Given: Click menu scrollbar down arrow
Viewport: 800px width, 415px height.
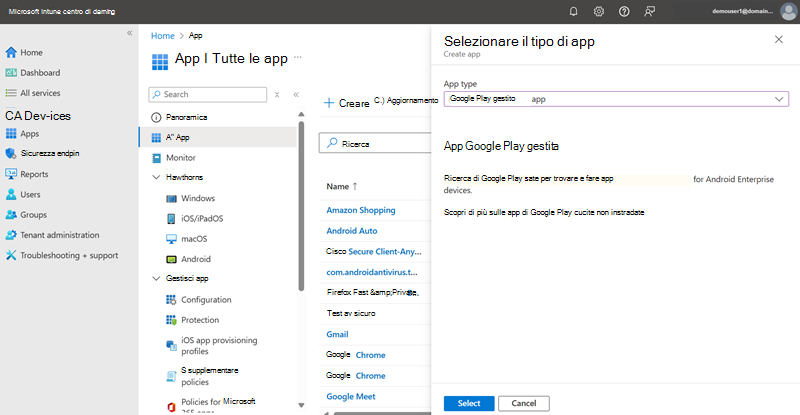Looking at the screenshot, I should (x=301, y=405).
